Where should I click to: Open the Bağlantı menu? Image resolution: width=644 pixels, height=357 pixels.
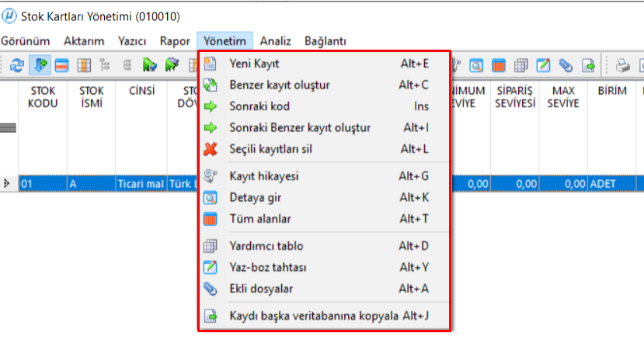click(325, 41)
